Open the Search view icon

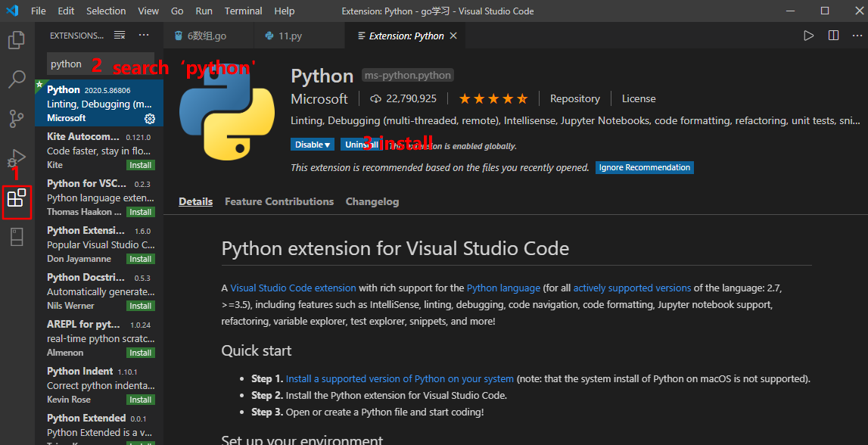[17, 79]
